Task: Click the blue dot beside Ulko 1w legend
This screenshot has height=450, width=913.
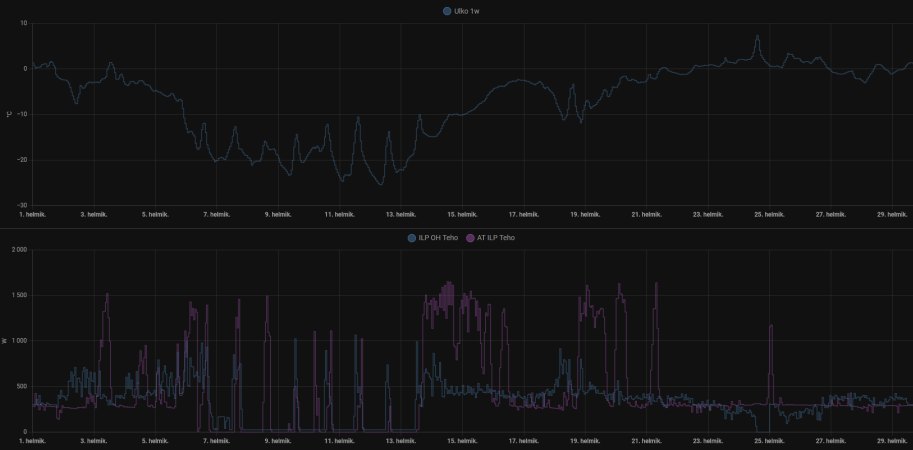Action: [x=447, y=11]
